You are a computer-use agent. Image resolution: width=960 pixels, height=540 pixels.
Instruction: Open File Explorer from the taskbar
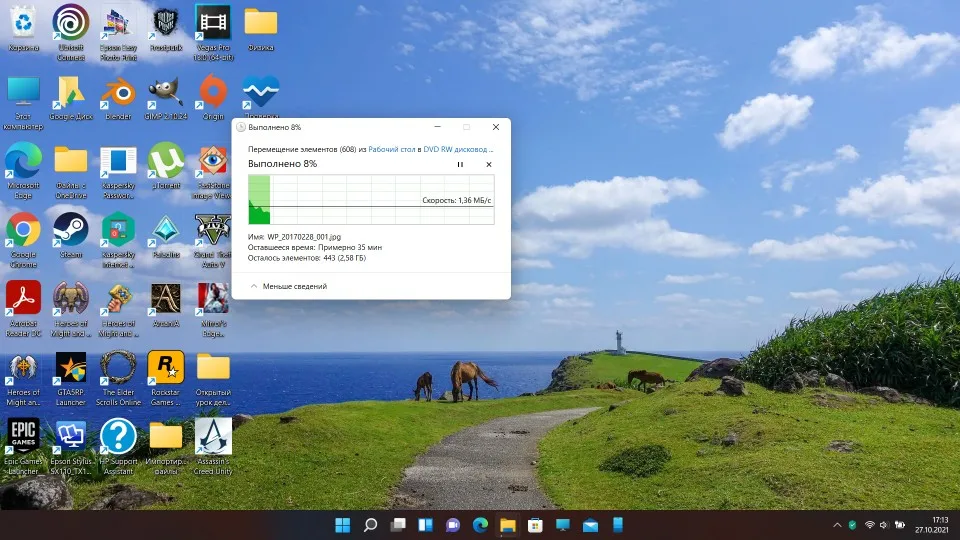(x=508, y=525)
